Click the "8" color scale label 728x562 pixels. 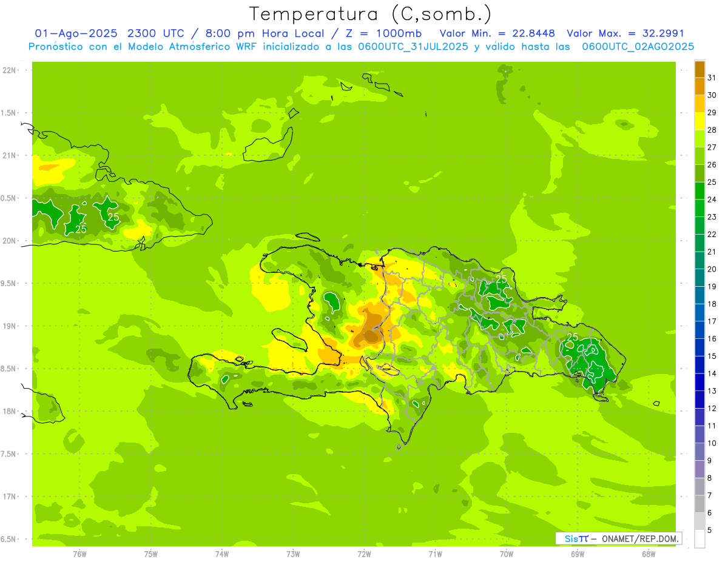point(710,478)
